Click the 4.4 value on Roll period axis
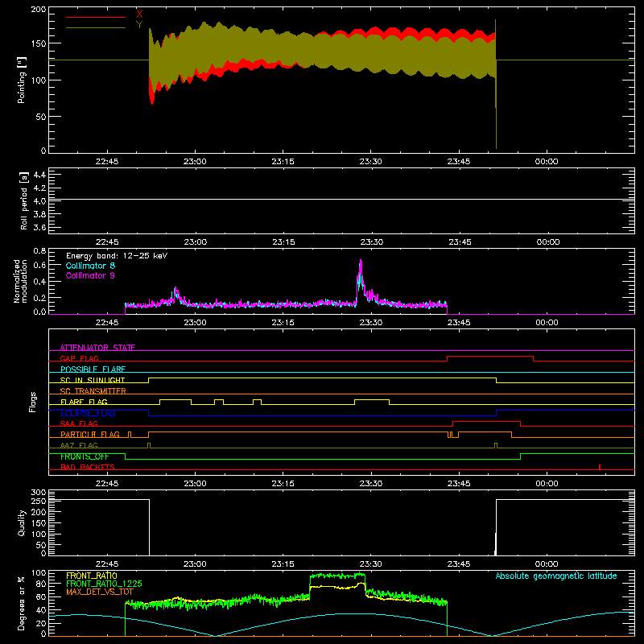This screenshot has height=644, width=644. point(39,175)
